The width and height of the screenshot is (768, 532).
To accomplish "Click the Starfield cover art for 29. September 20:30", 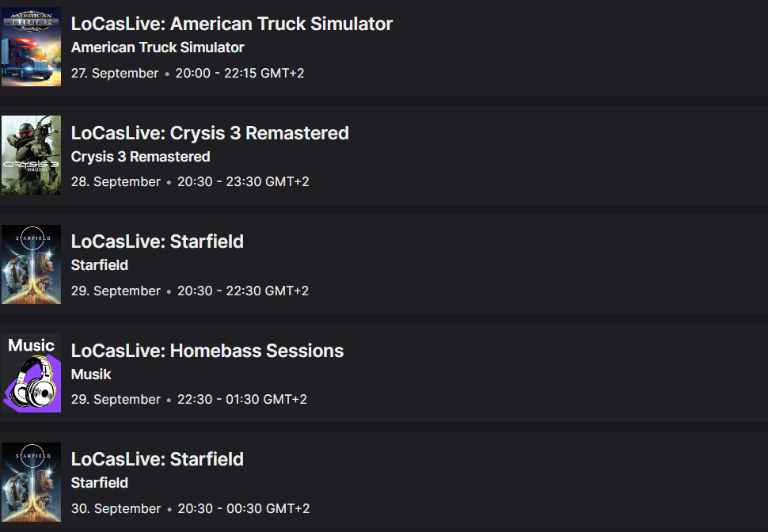I will pyautogui.click(x=31, y=264).
